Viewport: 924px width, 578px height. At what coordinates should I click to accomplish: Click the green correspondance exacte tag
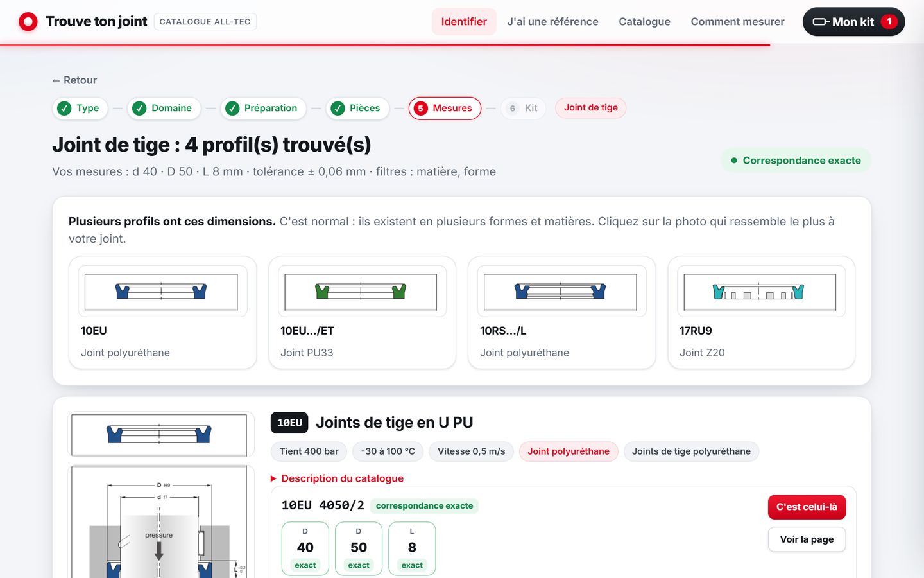pyautogui.click(x=424, y=506)
